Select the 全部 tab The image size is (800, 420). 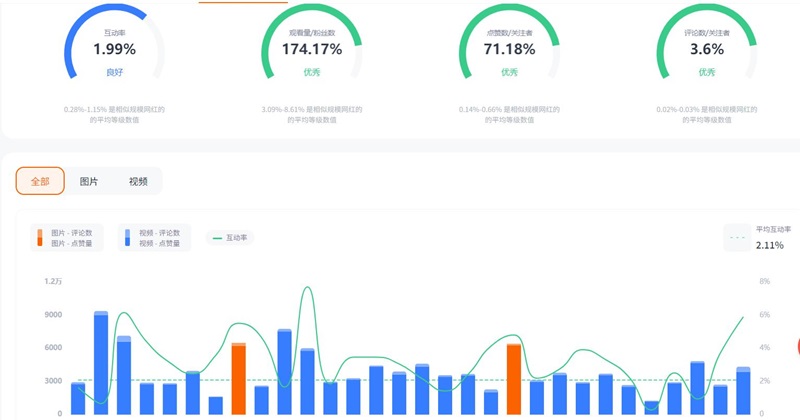(40, 181)
